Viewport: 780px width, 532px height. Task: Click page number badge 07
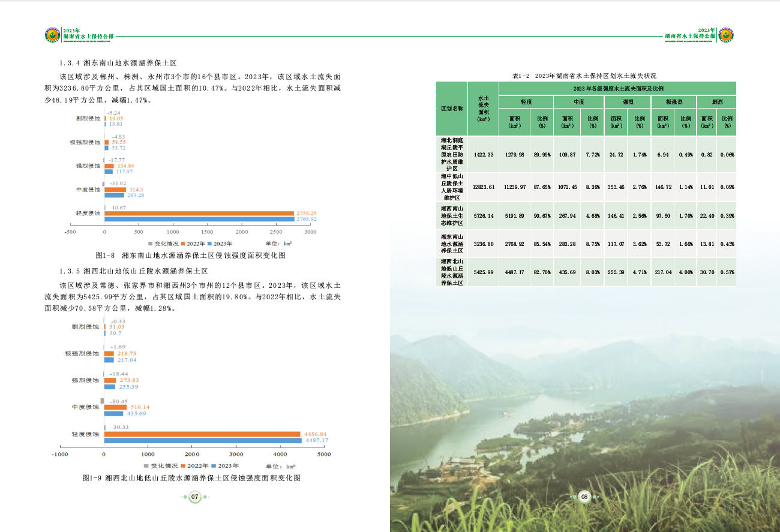pos(194,497)
